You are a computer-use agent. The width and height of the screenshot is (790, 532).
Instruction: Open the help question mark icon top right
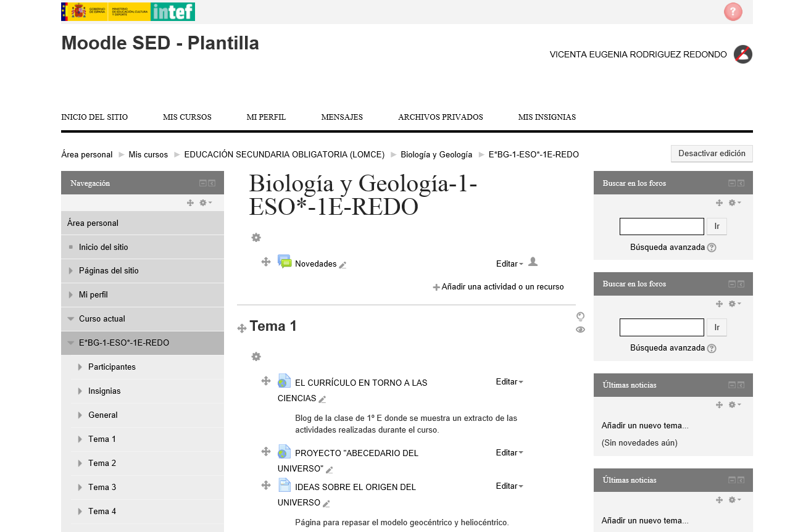click(733, 12)
